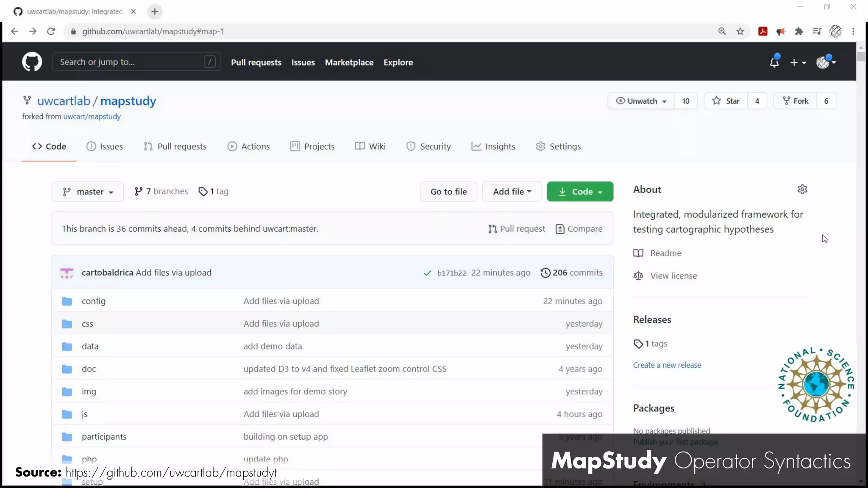Expand the green Code dropdown
868x488 pixels.
tap(579, 191)
